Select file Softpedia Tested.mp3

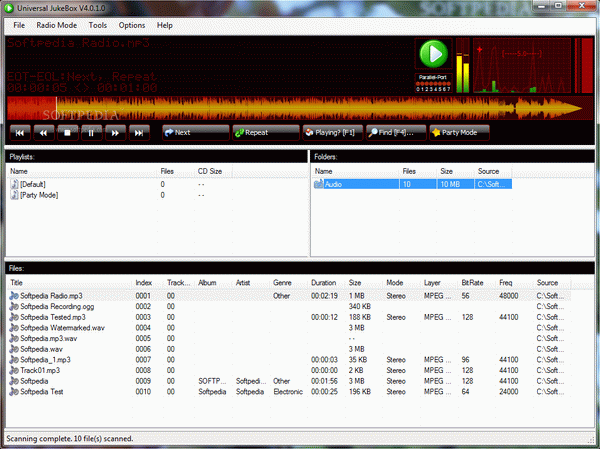coord(52,317)
